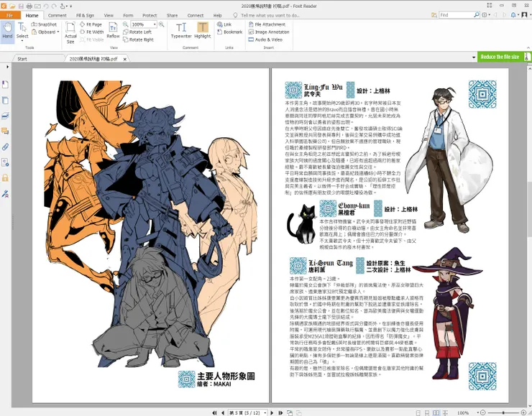Click the status bar zoom slider
Screen dimensions: 532x416
503,412
